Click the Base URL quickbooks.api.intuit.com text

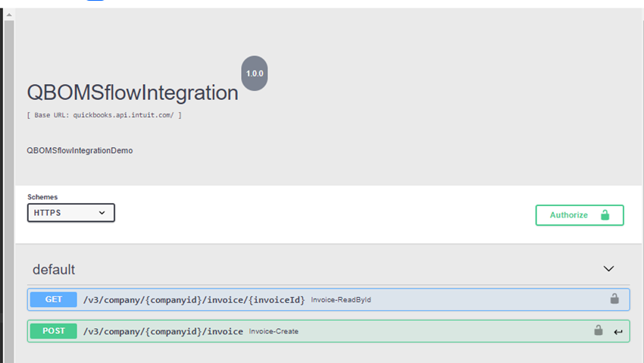click(104, 115)
